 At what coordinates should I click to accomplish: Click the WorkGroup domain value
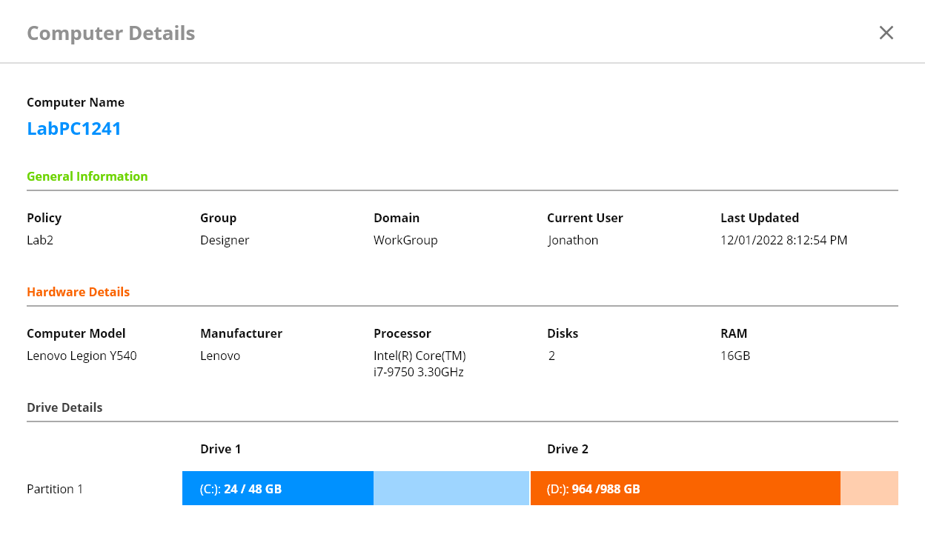click(x=405, y=240)
